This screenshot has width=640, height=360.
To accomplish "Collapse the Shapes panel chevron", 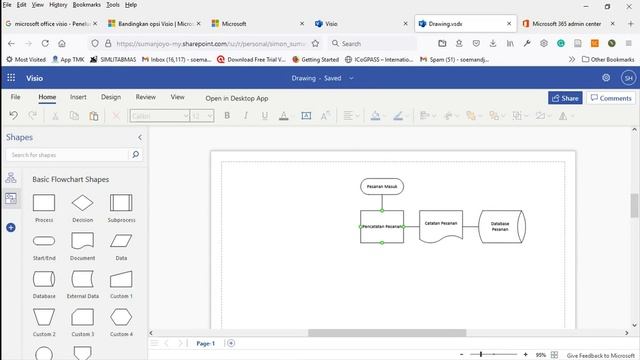I will click(x=140, y=137).
